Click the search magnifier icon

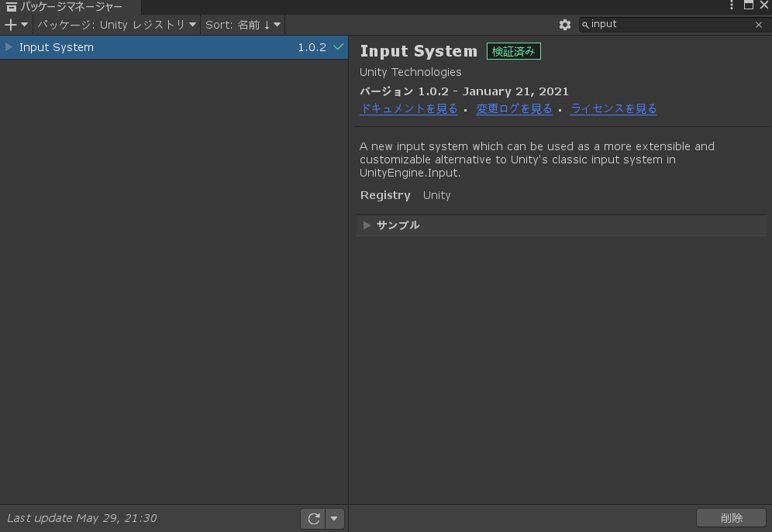tap(585, 25)
